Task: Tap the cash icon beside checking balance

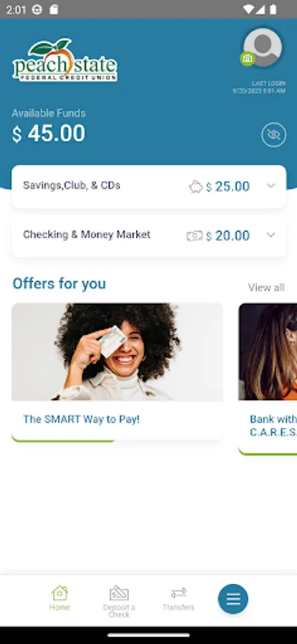Action: click(195, 235)
